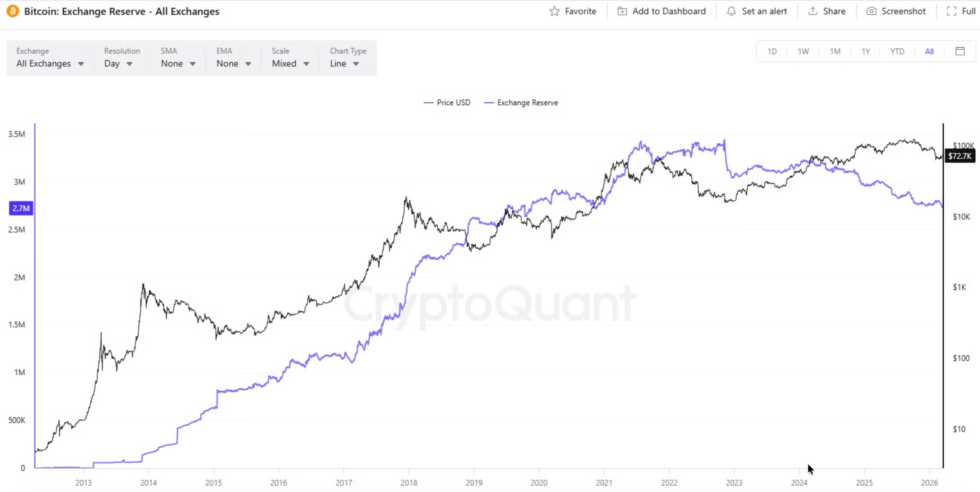Click the 2.7M reserve axis label

click(21, 208)
